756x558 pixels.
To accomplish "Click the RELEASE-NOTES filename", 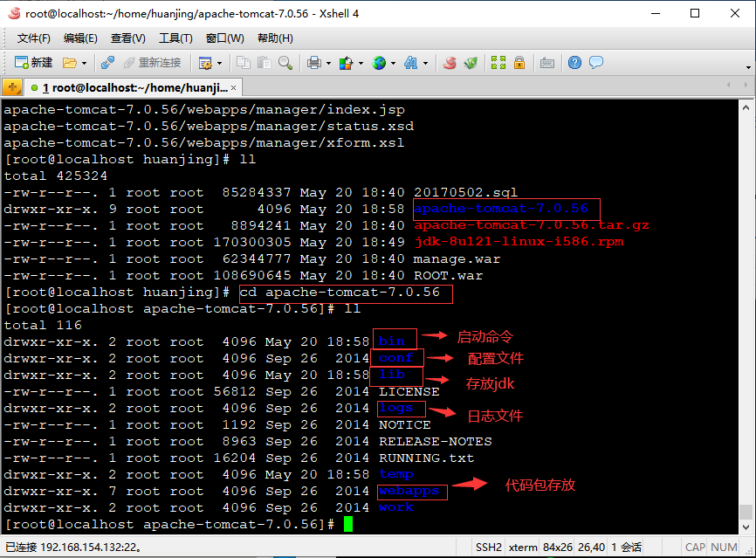I will point(436,441).
